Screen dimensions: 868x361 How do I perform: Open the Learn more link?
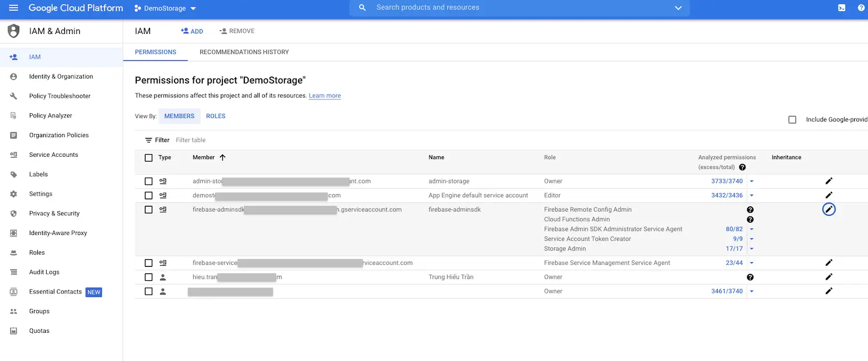[x=325, y=96]
